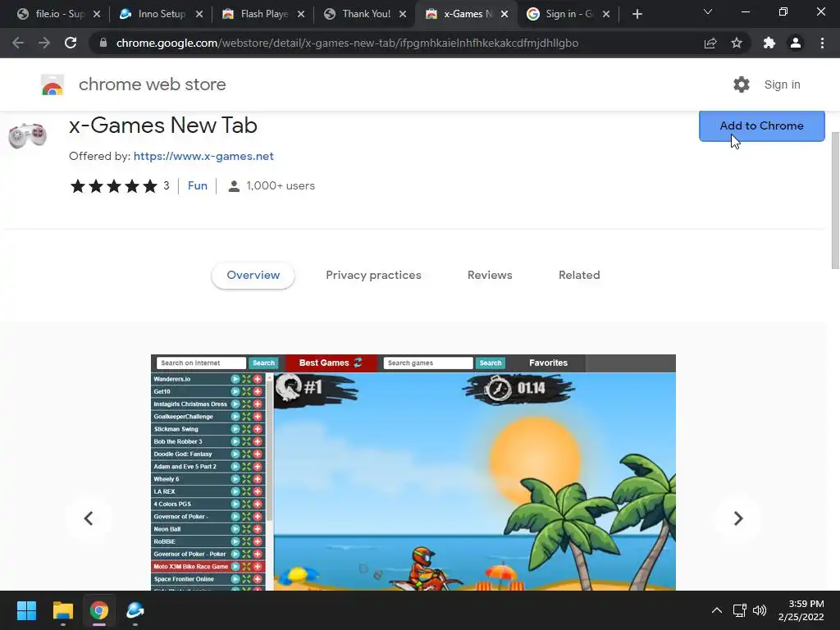
Task: Switch to Privacy practices tab
Action: pos(373,275)
